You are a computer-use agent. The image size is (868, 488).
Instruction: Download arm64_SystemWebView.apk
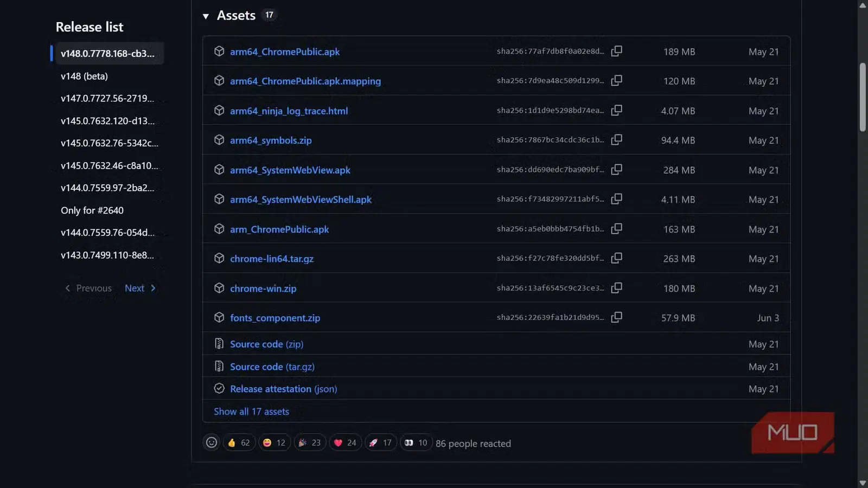290,170
